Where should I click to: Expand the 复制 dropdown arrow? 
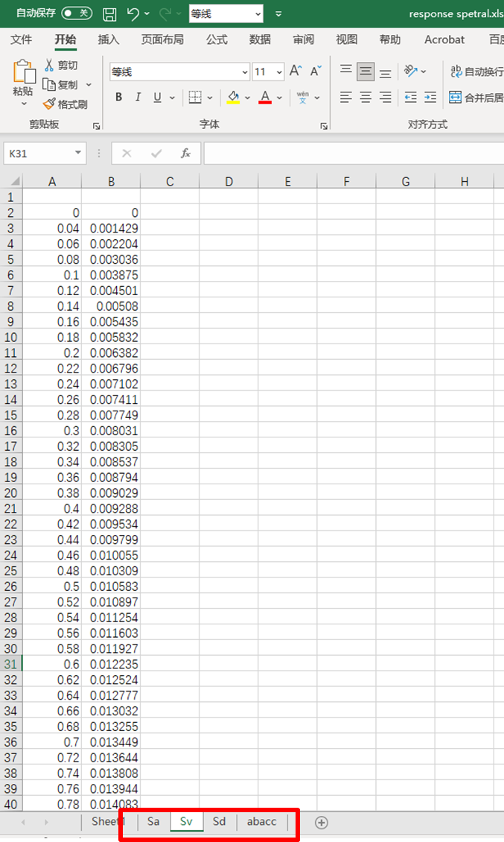click(89, 85)
